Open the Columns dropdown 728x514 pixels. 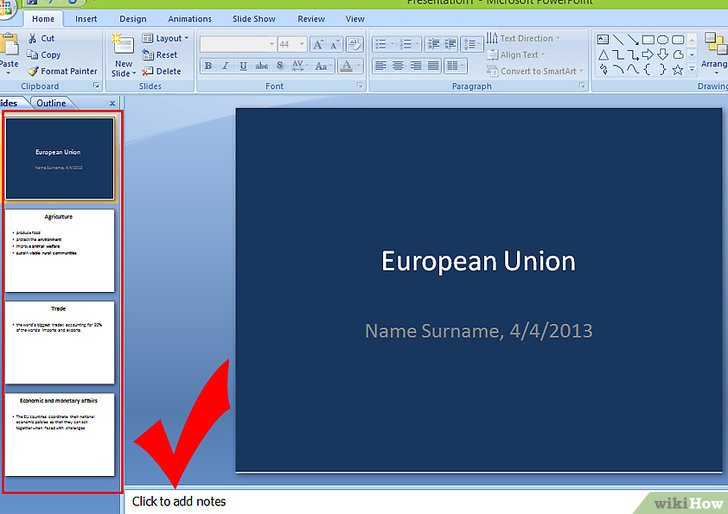(x=455, y=66)
